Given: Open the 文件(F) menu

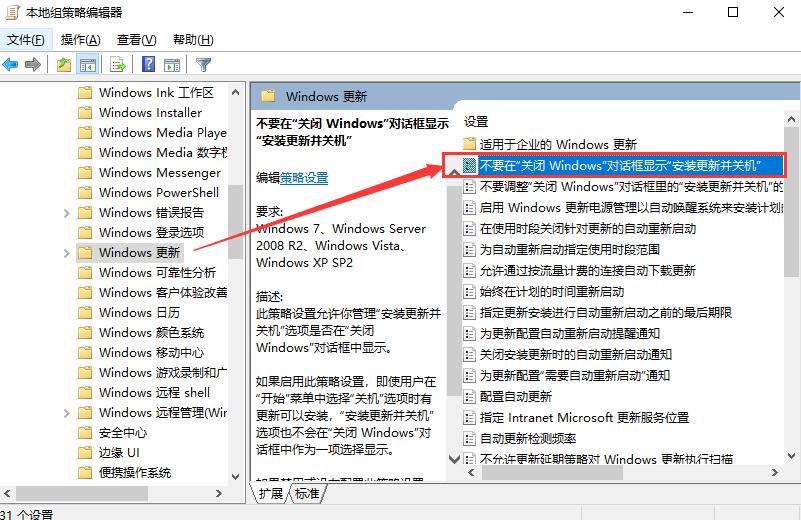Looking at the screenshot, I should (x=26, y=40).
